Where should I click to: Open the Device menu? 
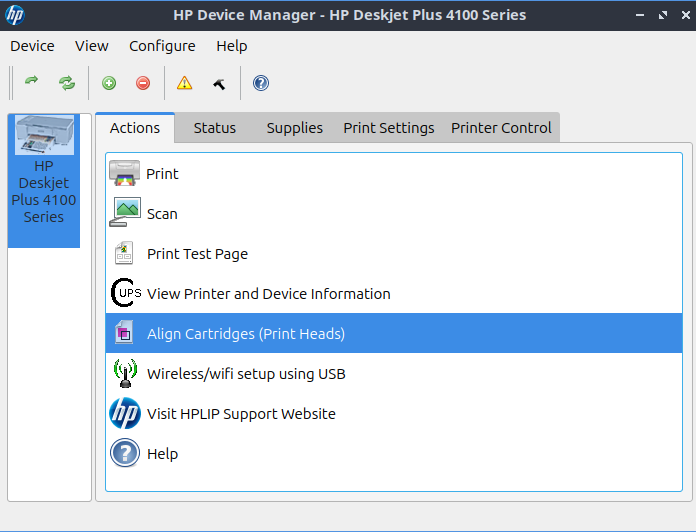pos(32,46)
